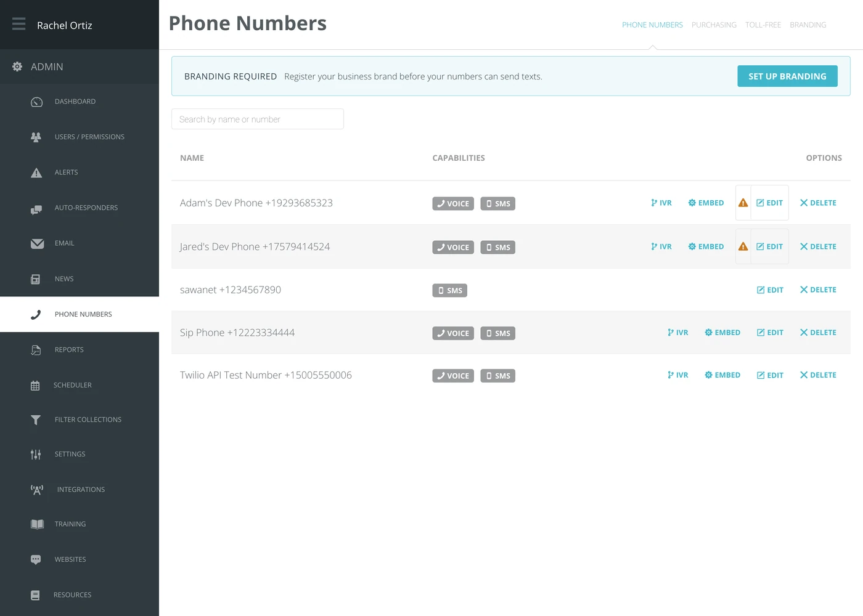Click Voice badge on Sip Phone row
Image resolution: width=863 pixels, height=616 pixels.
coord(453,333)
